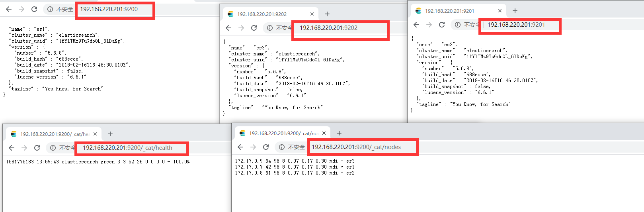
Task: Go forward in the 9202 browser window
Action: pos(241,28)
